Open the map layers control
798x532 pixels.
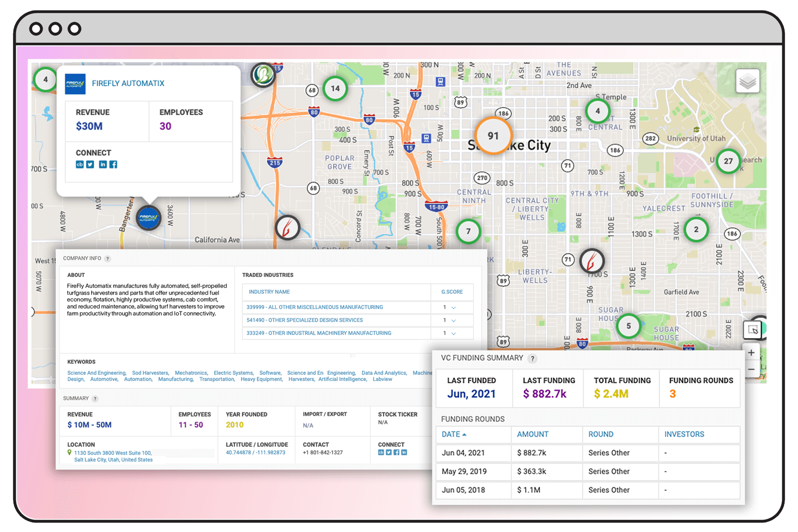[x=748, y=81]
